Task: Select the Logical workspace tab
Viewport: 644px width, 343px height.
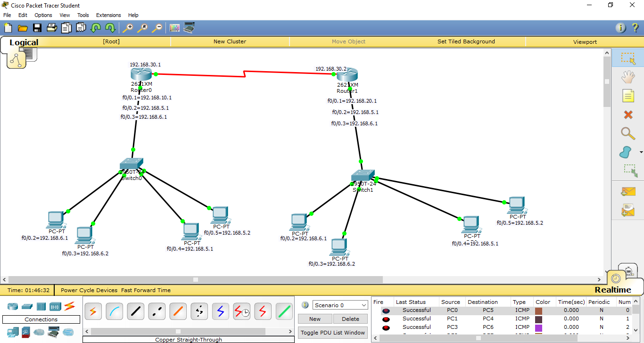Action: (x=24, y=42)
